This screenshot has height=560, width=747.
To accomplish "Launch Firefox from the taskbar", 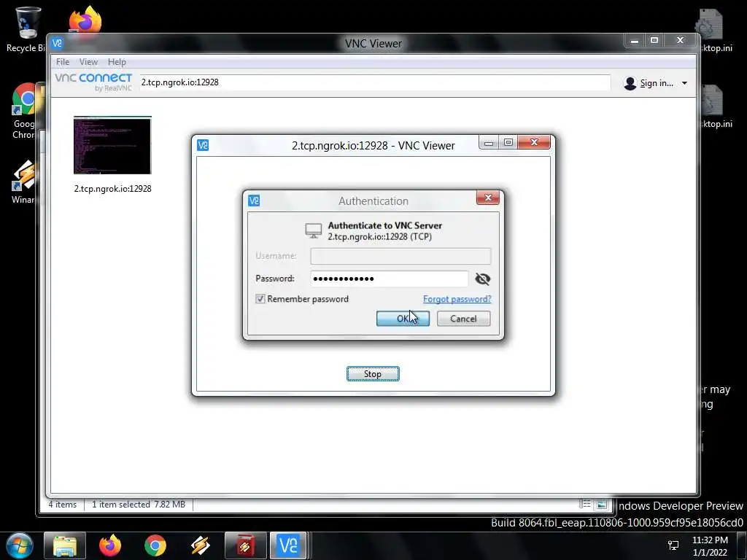I will click(110, 545).
